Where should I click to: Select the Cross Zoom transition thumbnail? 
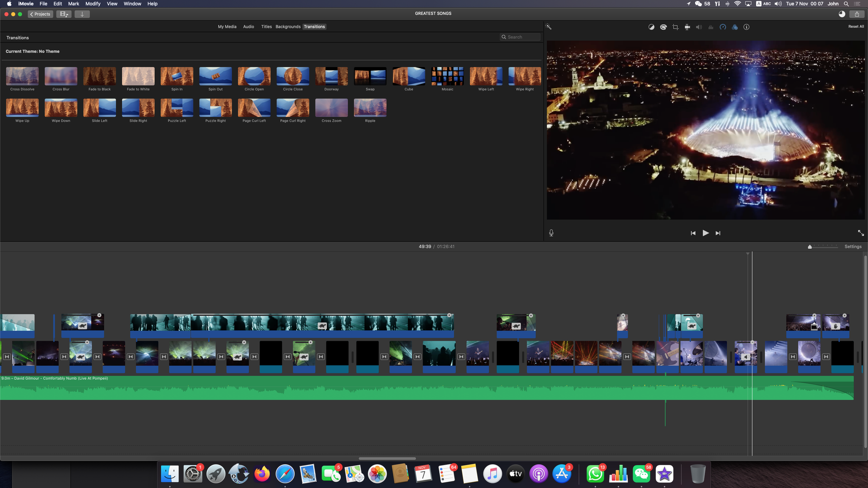pos(331,108)
